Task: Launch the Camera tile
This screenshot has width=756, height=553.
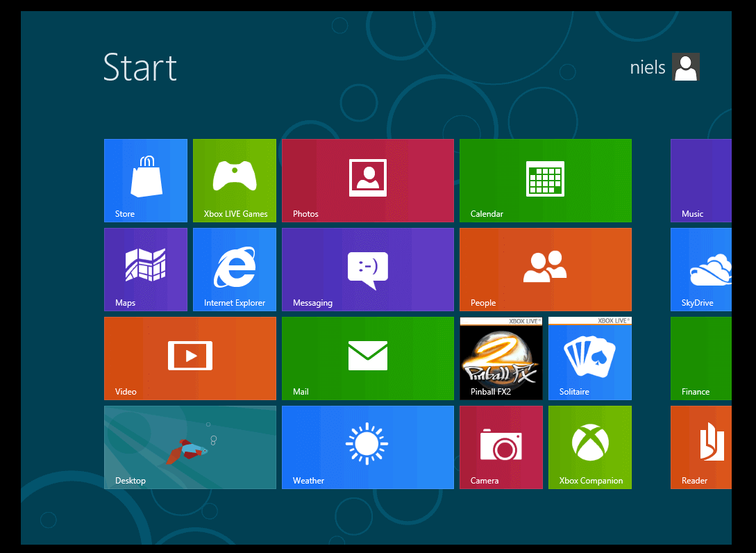Action: 501,447
